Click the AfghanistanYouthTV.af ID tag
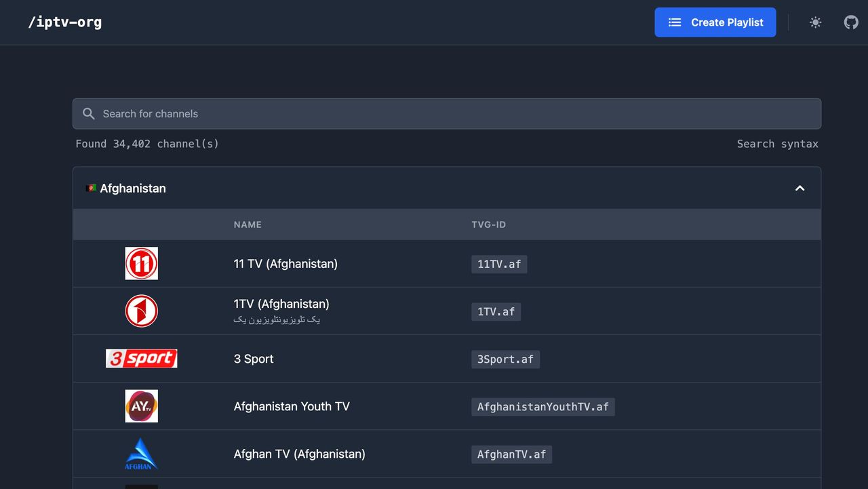The image size is (868, 489). (x=542, y=407)
